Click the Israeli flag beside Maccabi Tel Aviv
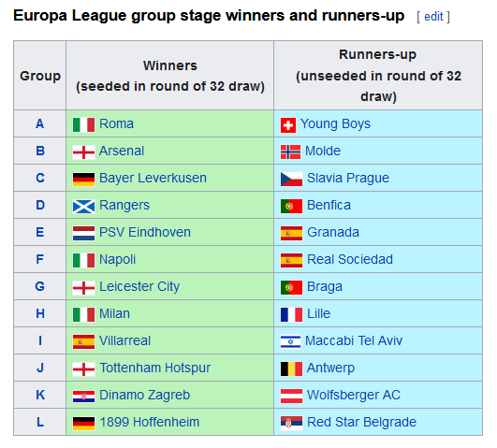The width and height of the screenshot is (497, 448). tap(290, 341)
